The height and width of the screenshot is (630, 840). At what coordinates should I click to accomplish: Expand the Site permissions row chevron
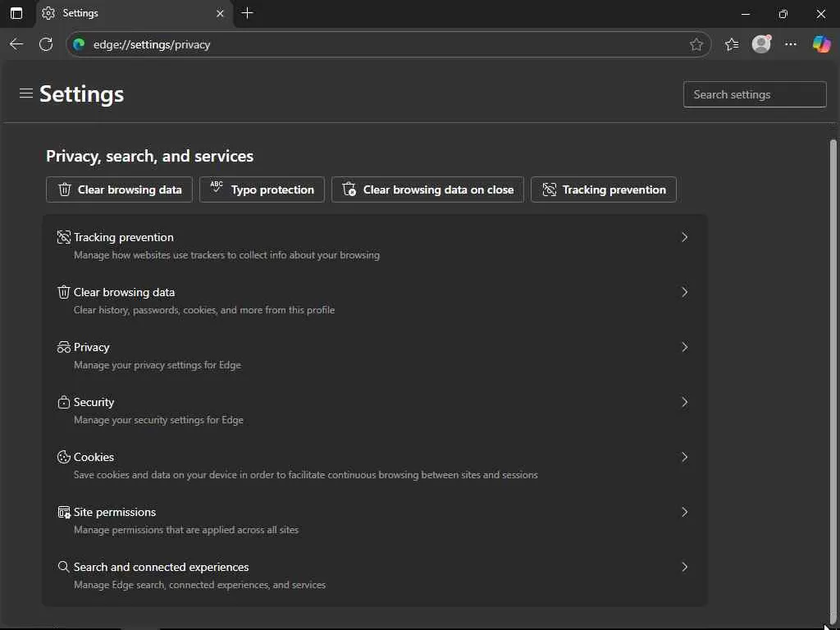pyautogui.click(x=684, y=512)
